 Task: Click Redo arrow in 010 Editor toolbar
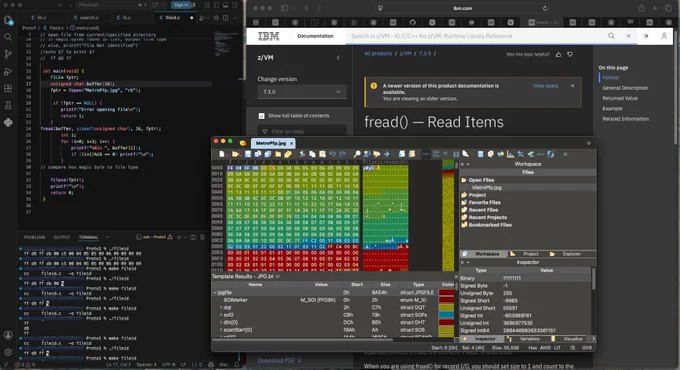tap(343, 154)
